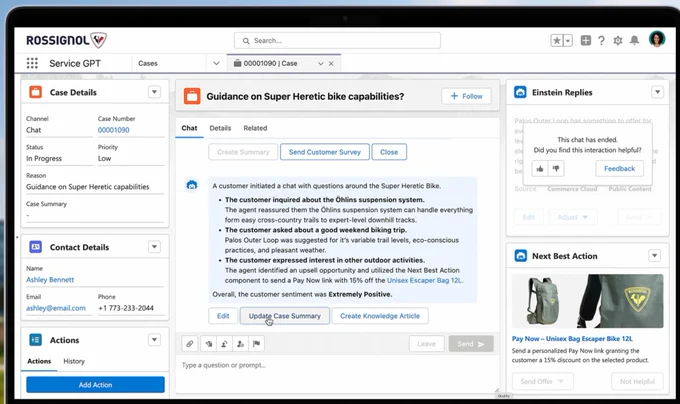Give thumbs down feedback
Image resolution: width=680 pixels, height=404 pixels.
coord(556,169)
